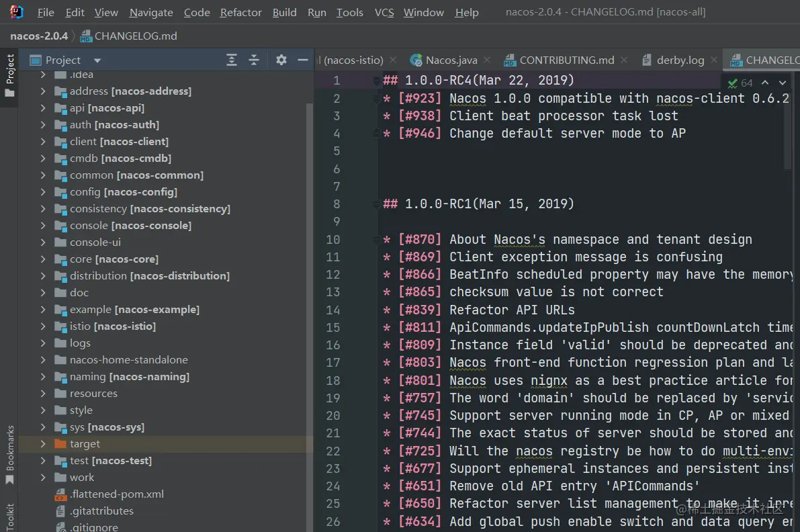The width and height of the screenshot is (800, 532).
Task: Open the File menu
Action: [x=46, y=12]
